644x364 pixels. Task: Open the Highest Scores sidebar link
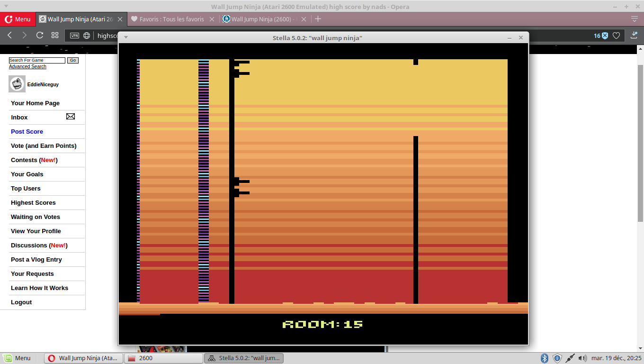(33, 202)
